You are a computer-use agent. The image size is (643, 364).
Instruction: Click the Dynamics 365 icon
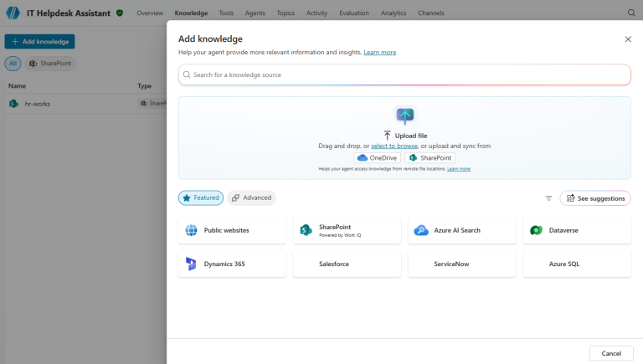(x=191, y=264)
